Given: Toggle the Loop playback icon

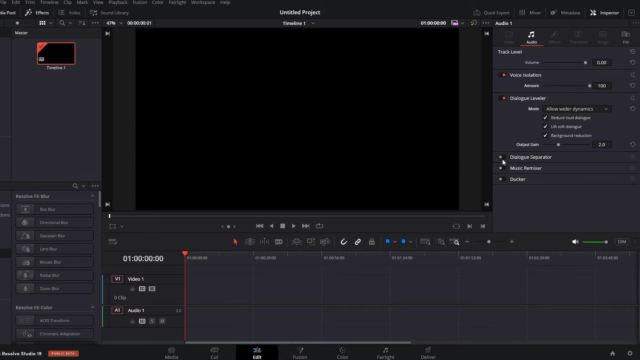Looking at the screenshot, I should (x=320, y=226).
